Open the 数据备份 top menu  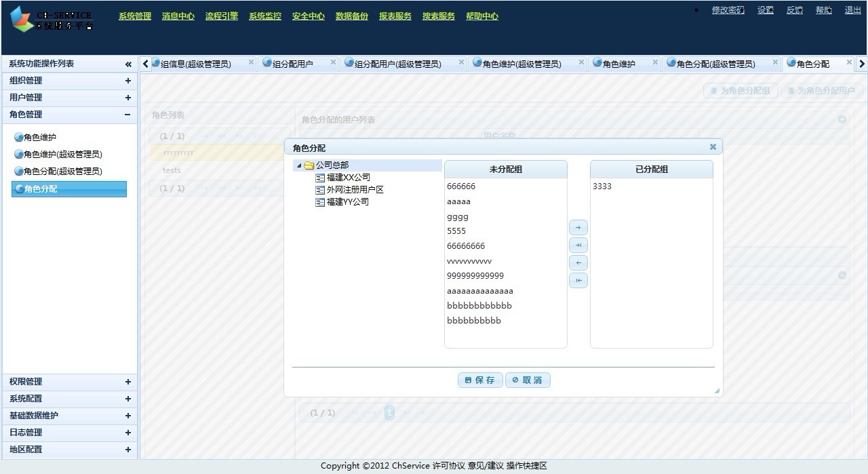352,16
